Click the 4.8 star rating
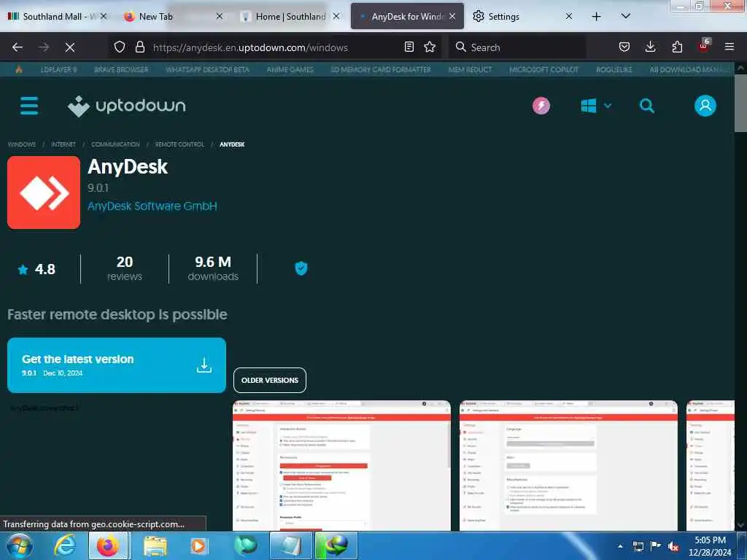 tap(36, 270)
